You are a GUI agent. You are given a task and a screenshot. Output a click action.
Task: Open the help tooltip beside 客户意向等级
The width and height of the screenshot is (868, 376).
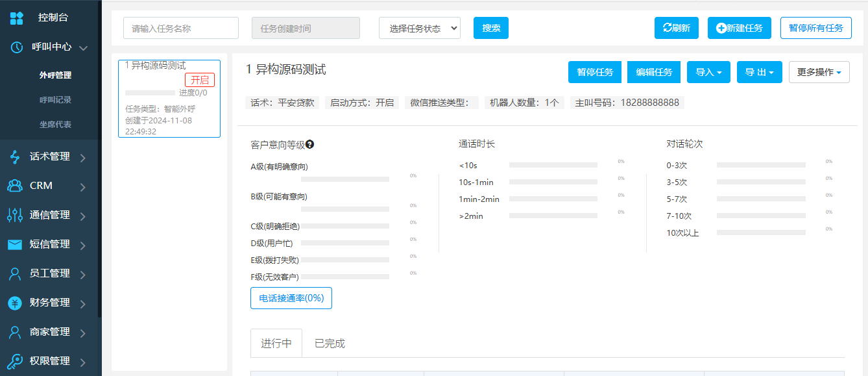309,144
